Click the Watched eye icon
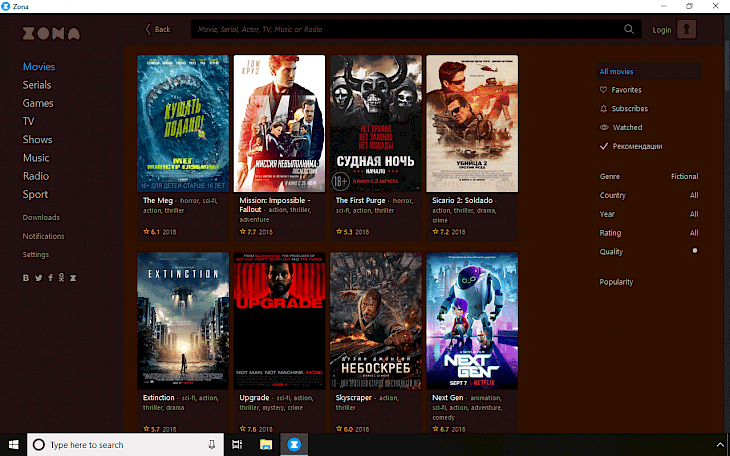Viewport: 730px width, 456px height. coord(604,127)
